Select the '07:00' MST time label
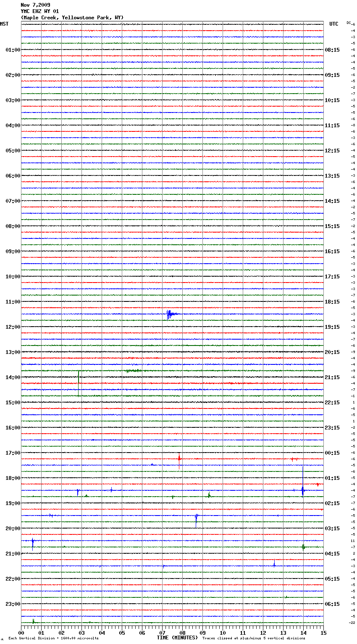The image size is (357, 644). point(13,201)
